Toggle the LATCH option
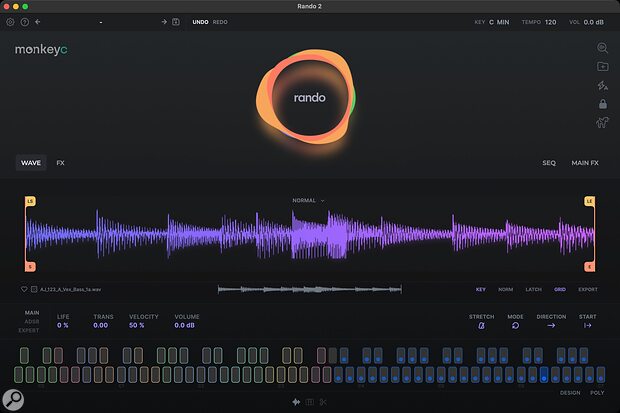 click(533, 290)
